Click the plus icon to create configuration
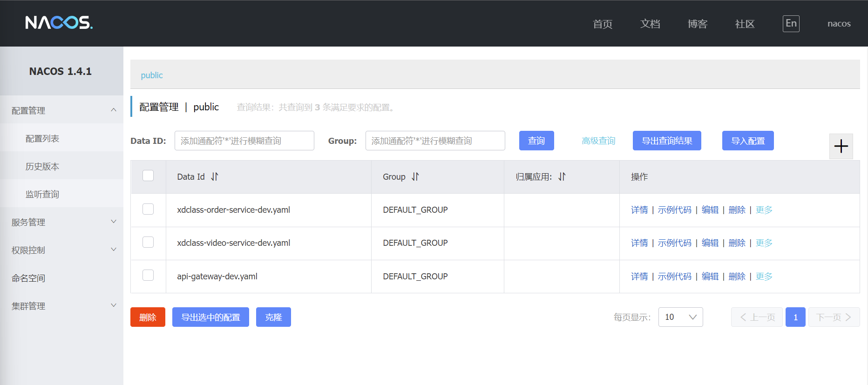Viewport: 868px width, 385px height. pos(841,146)
